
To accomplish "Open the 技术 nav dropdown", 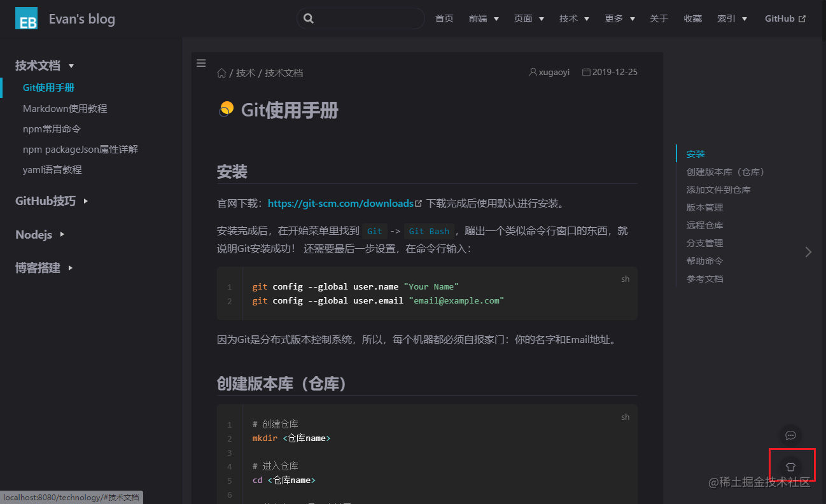I will click(x=574, y=18).
